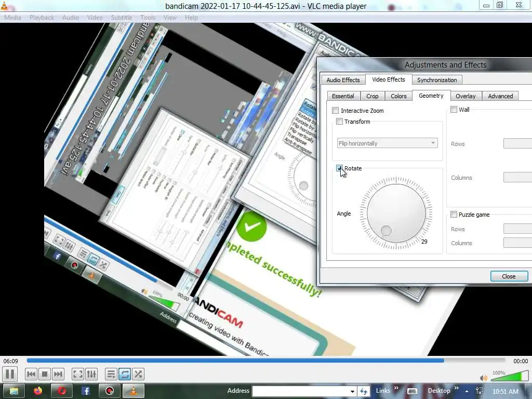This screenshot has height=399, width=532.
Task: Open file explorer from taskbar
Action: click(x=14, y=391)
